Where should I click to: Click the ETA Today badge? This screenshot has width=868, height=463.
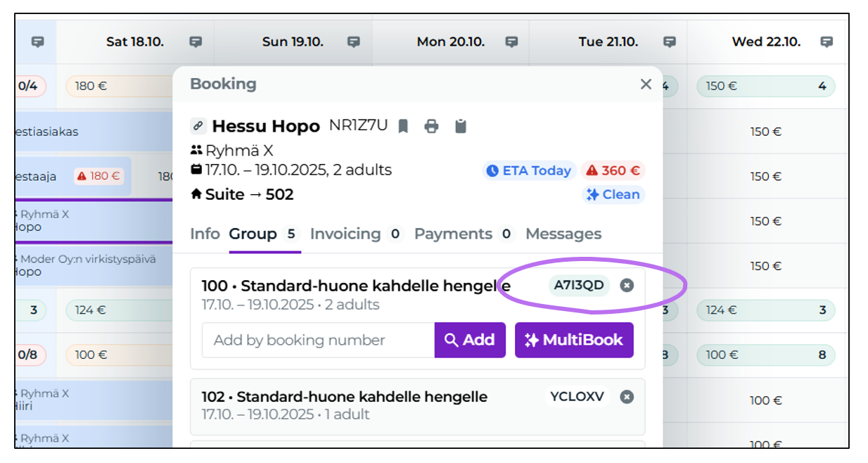click(x=529, y=170)
